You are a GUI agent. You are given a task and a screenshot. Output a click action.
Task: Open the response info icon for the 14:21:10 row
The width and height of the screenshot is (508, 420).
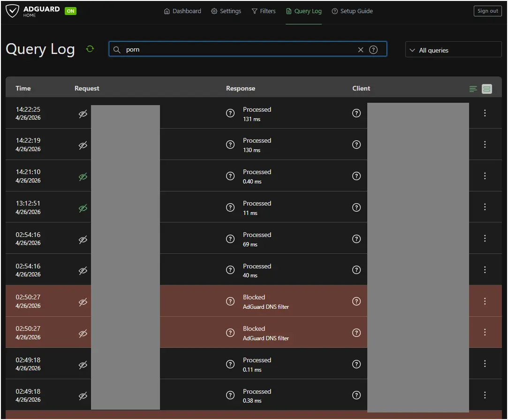(230, 176)
